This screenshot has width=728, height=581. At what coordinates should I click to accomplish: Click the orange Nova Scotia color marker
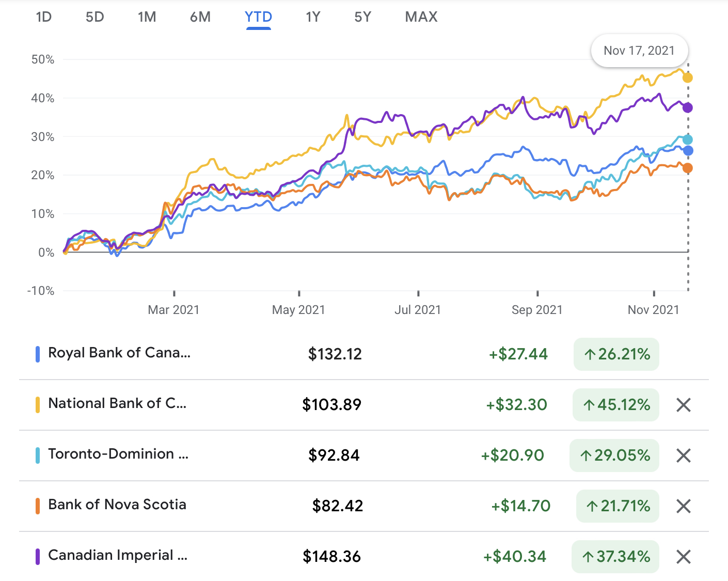coord(38,506)
